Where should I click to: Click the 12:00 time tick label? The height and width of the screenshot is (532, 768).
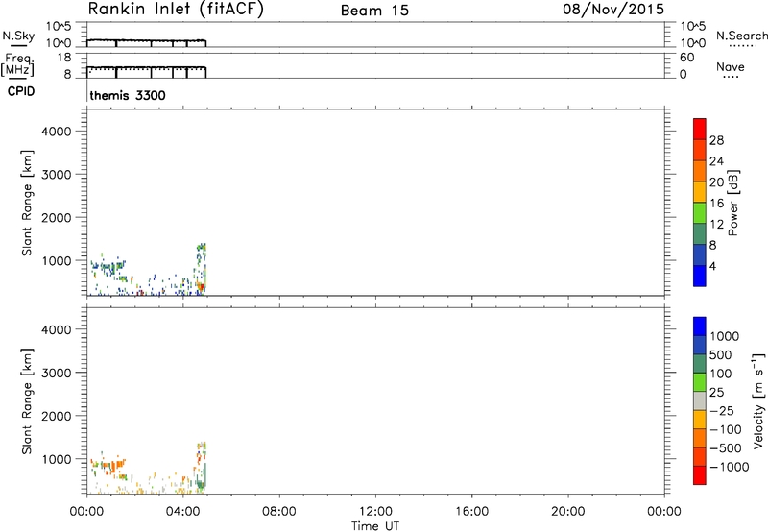click(375, 512)
